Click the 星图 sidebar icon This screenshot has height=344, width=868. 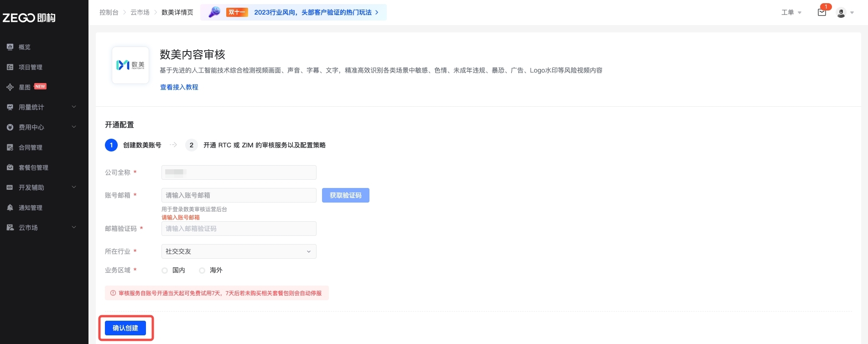click(10, 87)
